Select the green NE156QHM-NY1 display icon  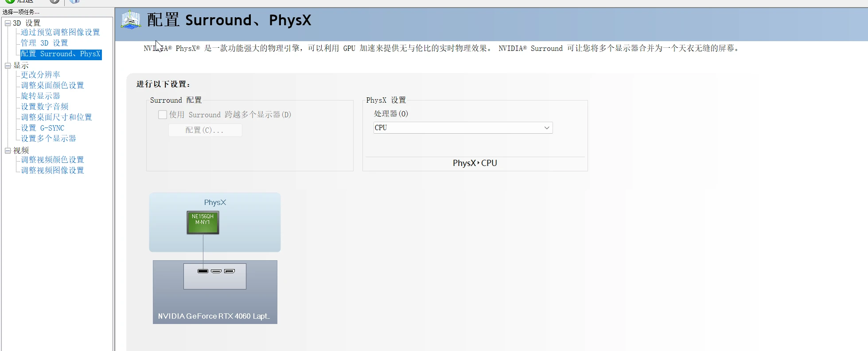click(x=202, y=222)
